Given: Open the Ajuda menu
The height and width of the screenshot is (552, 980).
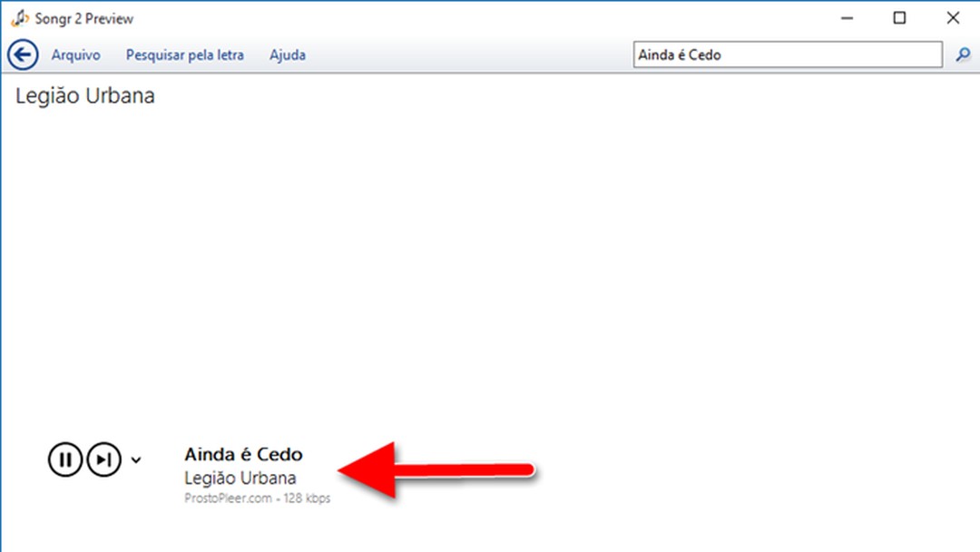Looking at the screenshot, I should click(x=287, y=55).
